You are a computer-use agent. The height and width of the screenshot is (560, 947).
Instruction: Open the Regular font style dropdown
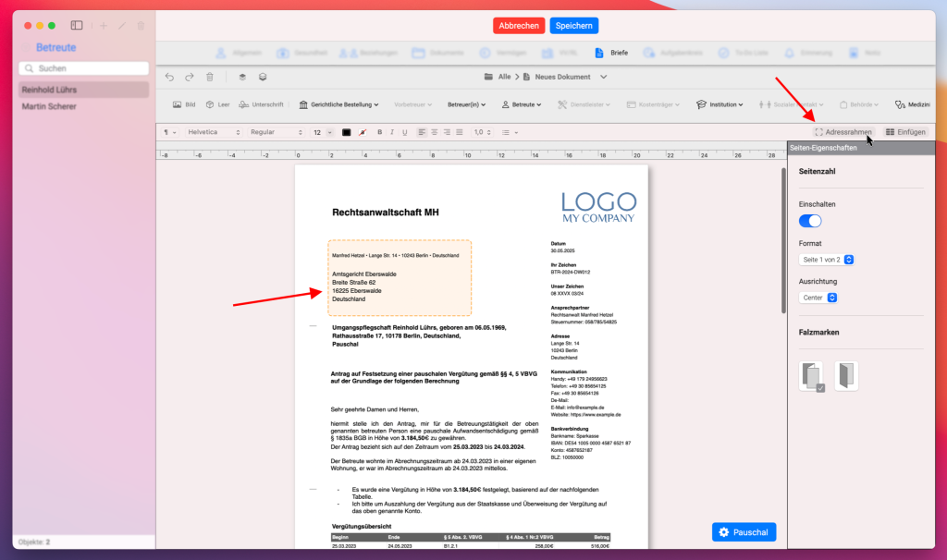[x=276, y=132]
